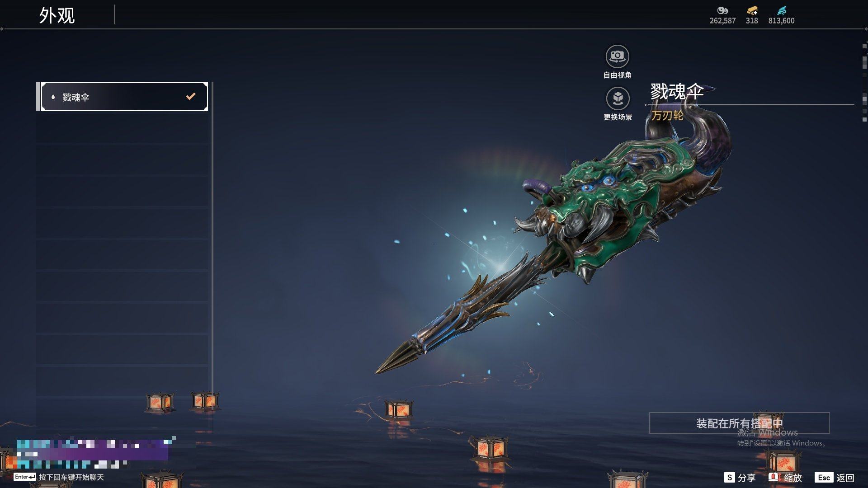The width and height of the screenshot is (868, 488).
Task: Toggle the checkmark on the 戮魂伞 entry
Action: coord(191,96)
